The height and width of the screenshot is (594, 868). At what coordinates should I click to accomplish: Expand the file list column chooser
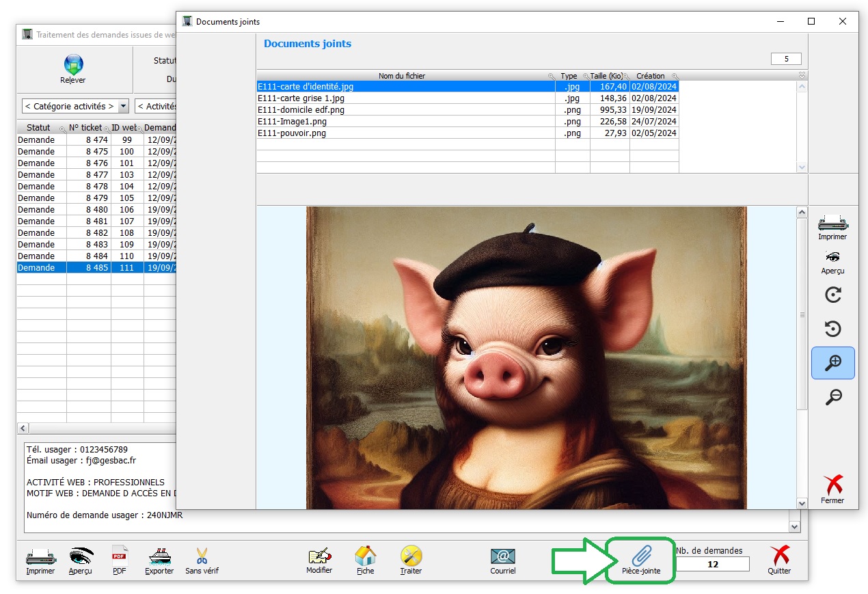[x=802, y=75]
